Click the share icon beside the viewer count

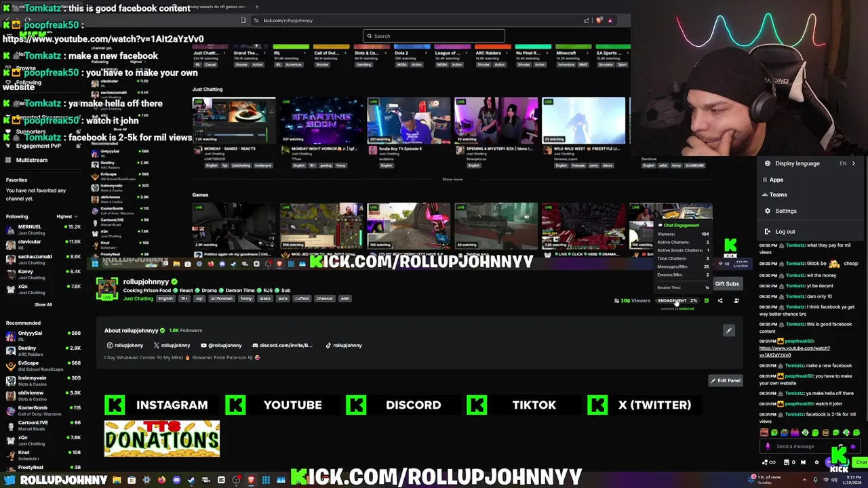[720, 301]
